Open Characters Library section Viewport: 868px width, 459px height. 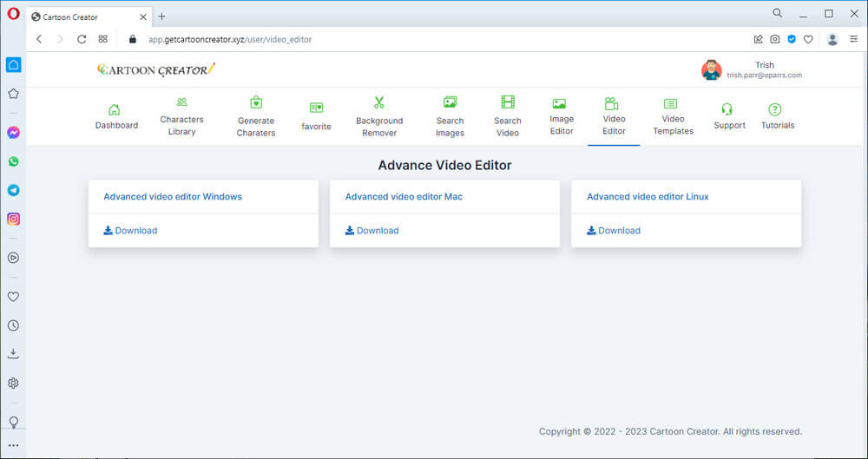point(181,117)
